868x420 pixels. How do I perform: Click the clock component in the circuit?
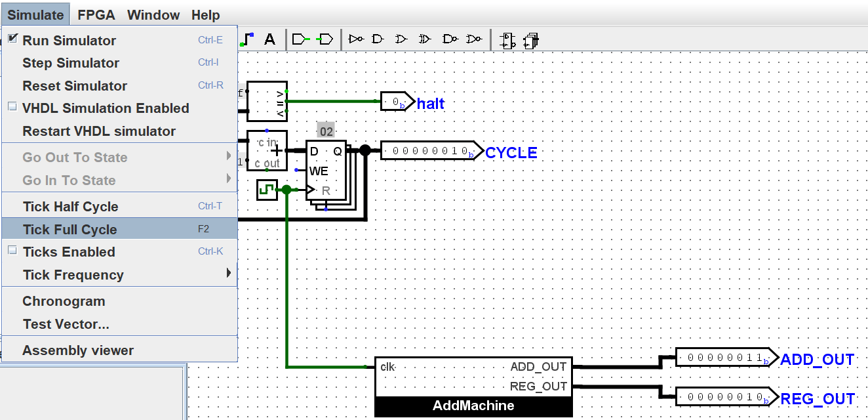(x=267, y=190)
